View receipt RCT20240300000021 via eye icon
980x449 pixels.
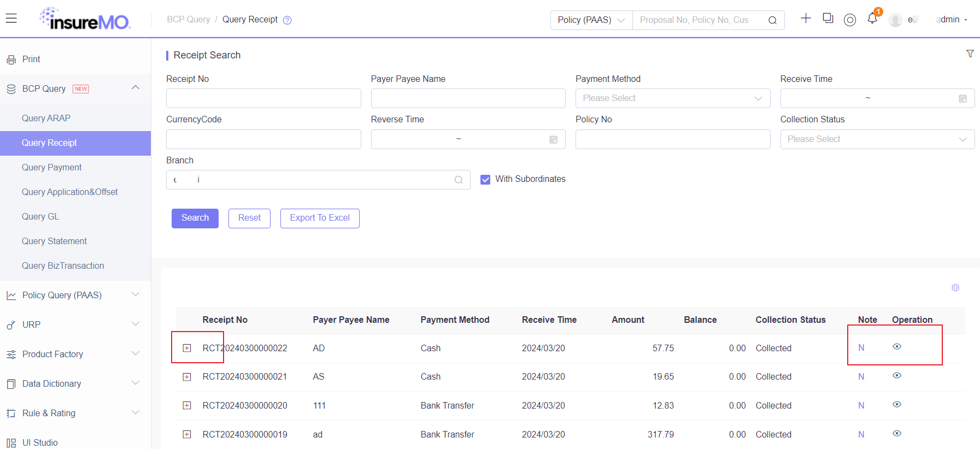coord(897,375)
